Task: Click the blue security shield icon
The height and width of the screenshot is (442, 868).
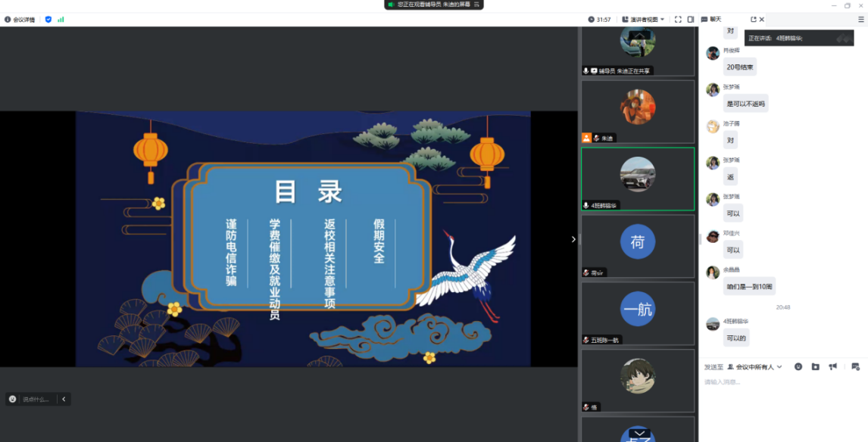Action: (48, 20)
